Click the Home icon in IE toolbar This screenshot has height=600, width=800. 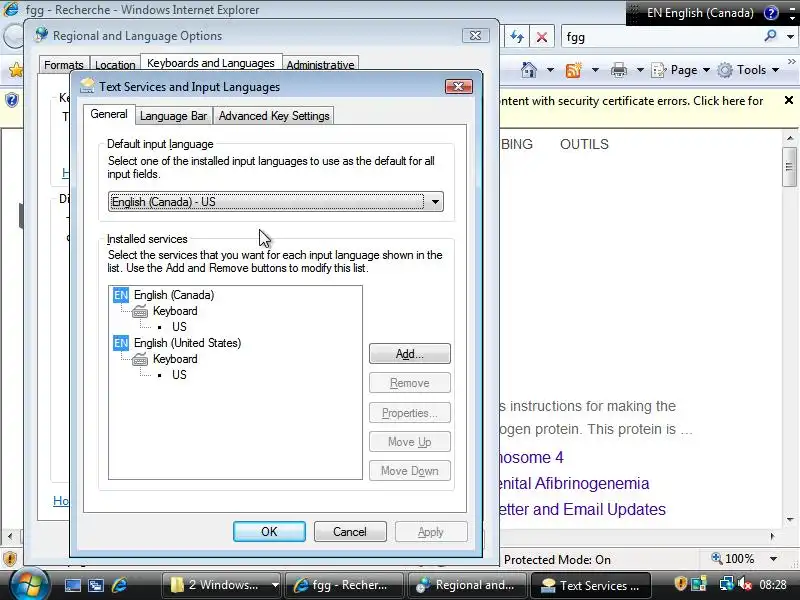click(x=529, y=69)
